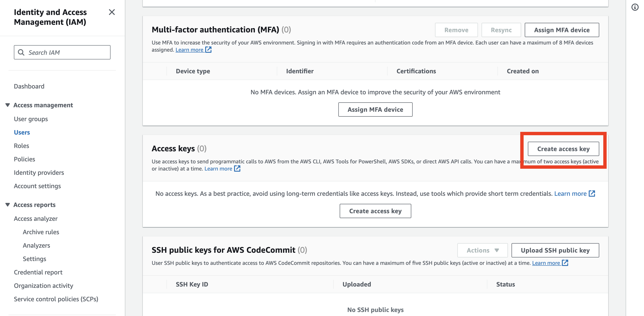Open Credential report
The image size is (644, 316).
pos(38,272)
